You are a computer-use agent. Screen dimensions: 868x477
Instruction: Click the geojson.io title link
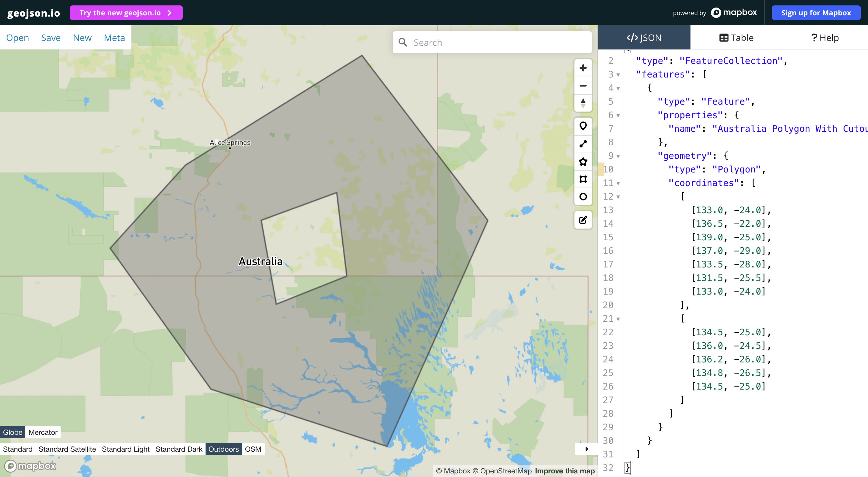pos(33,13)
